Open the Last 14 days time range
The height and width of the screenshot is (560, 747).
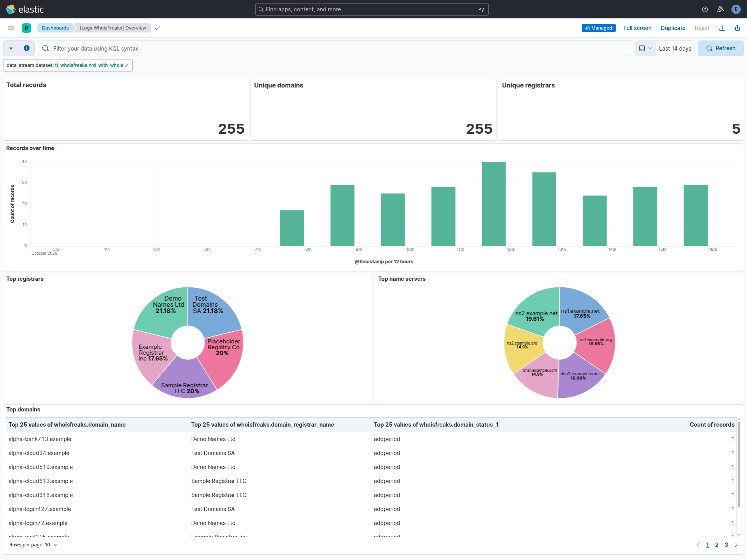coord(675,48)
